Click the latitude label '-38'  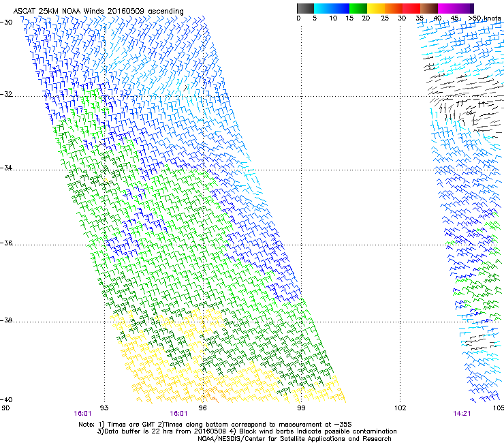[6, 320]
